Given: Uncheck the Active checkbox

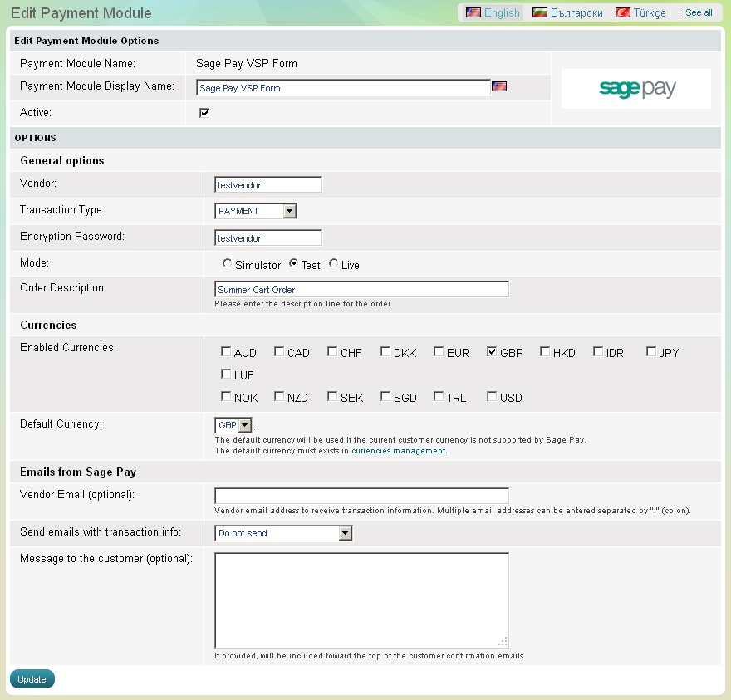Looking at the screenshot, I should tap(204, 113).
